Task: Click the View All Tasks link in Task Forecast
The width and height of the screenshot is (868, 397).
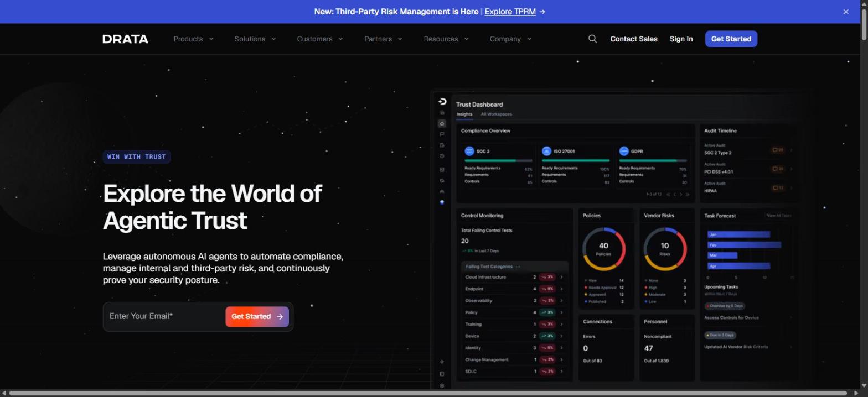Action: [779, 216]
